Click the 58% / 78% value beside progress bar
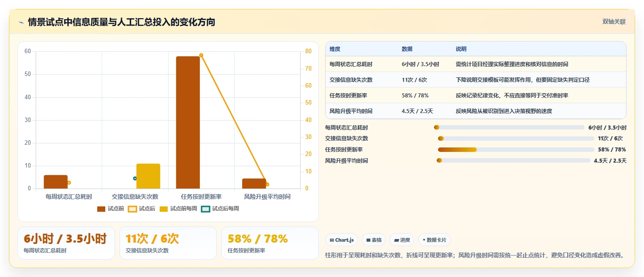This screenshot has width=644, height=277. [x=612, y=150]
